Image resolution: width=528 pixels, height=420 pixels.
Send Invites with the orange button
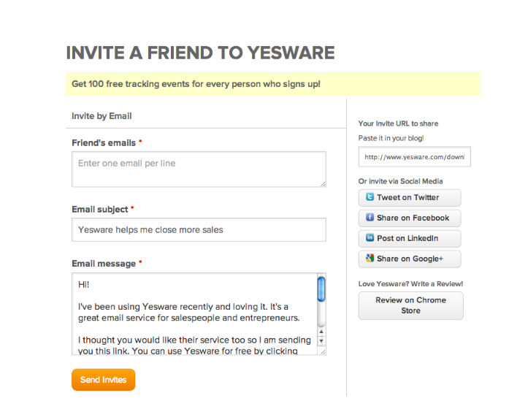(x=104, y=380)
